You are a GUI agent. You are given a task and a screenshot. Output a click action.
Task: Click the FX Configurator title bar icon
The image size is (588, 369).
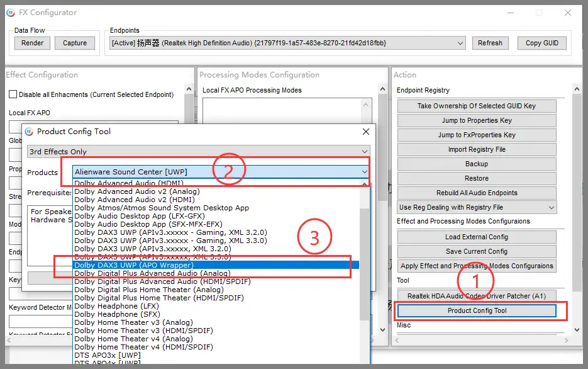11,13
